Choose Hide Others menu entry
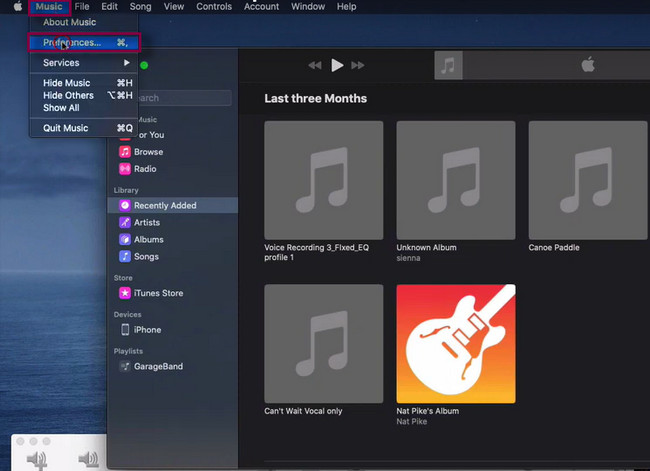This screenshot has height=471, width=650. pyautogui.click(x=84, y=95)
